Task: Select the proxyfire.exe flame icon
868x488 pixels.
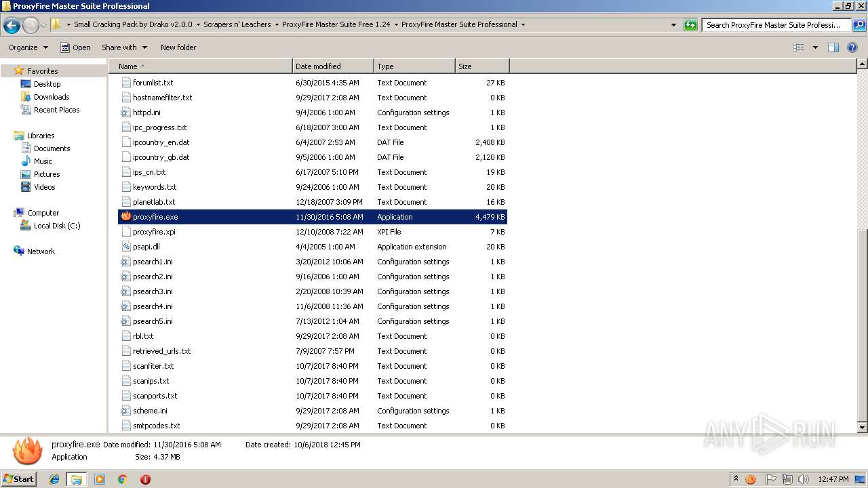Action: (125, 216)
